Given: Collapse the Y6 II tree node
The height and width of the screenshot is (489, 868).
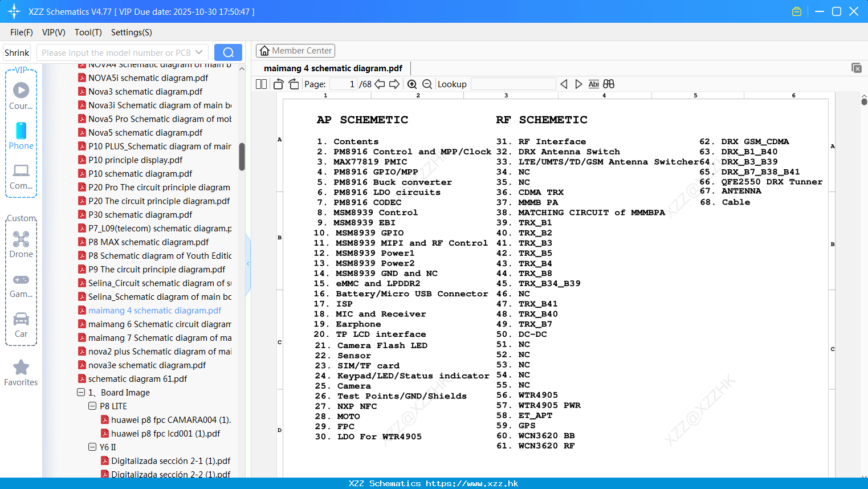Looking at the screenshot, I should point(92,447).
